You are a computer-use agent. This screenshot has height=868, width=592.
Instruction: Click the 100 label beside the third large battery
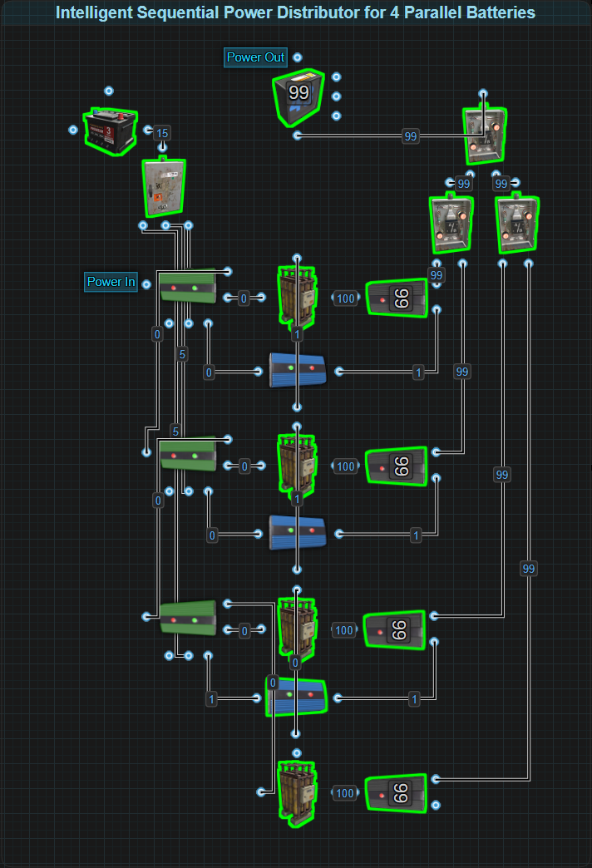pyautogui.click(x=344, y=630)
